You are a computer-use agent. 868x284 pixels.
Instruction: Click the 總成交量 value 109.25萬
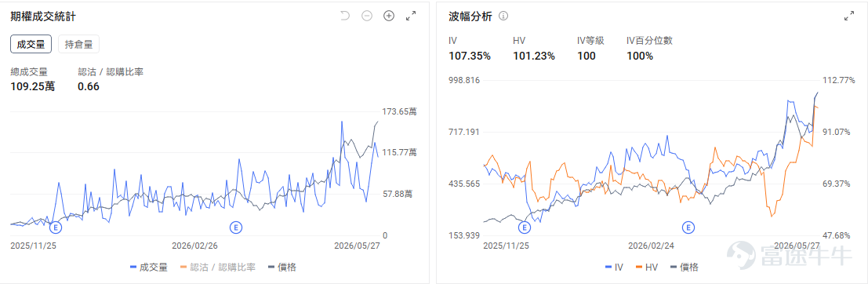[33, 86]
